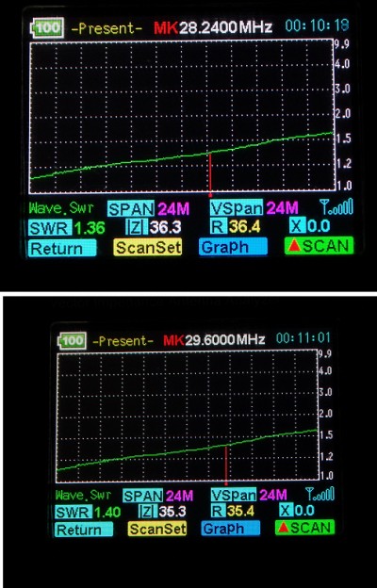This screenshot has width=377, height=588.
Task: Tap the battery icon on the bottom screen
Action: [72, 340]
